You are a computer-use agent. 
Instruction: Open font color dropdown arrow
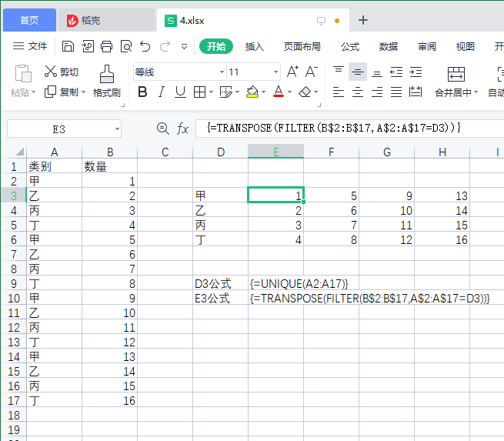[289, 92]
